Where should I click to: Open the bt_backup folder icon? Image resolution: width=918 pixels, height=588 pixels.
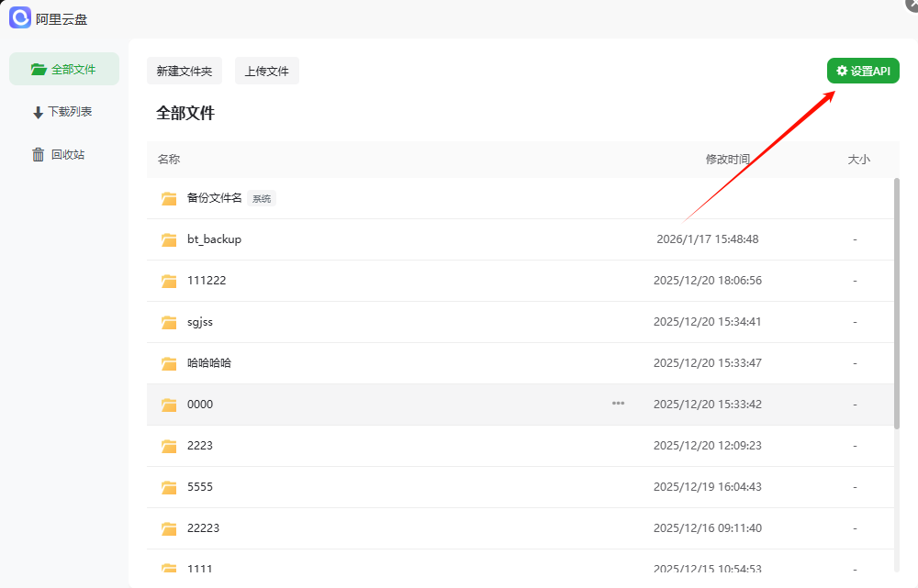tap(169, 239)
